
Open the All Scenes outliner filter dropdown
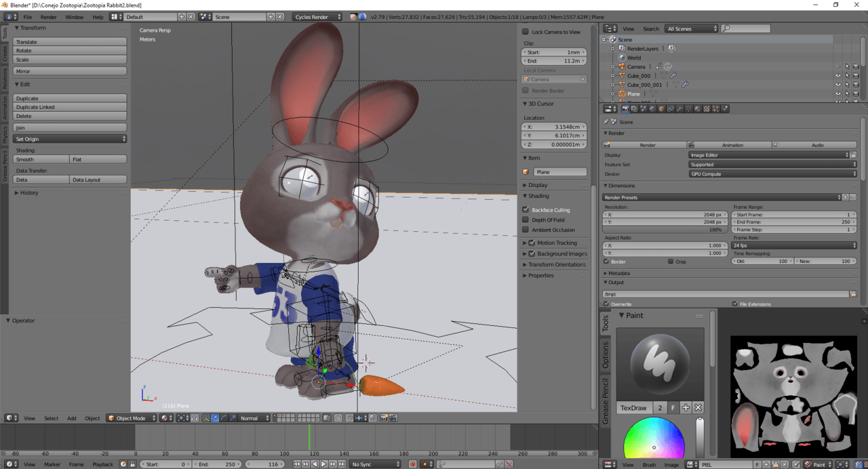692,28
